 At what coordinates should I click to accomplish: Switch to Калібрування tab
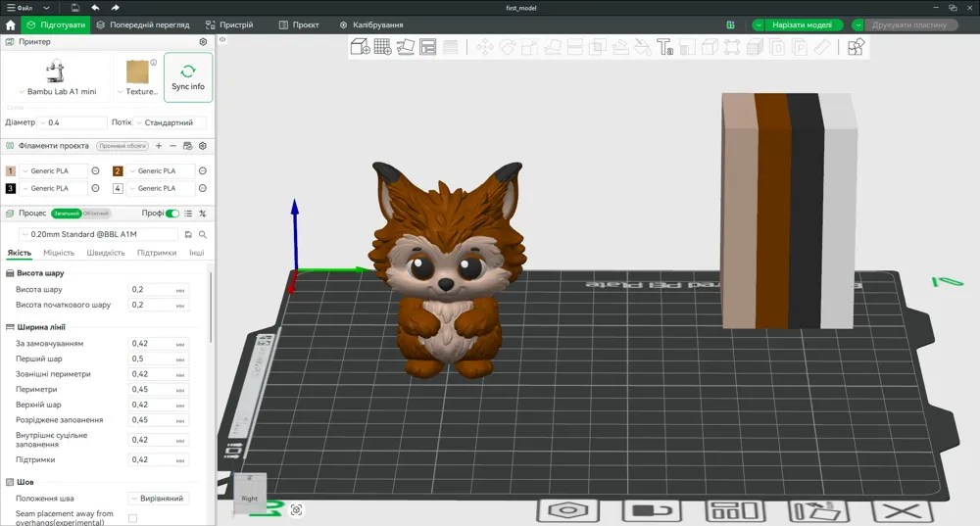pyautogui.click(x=371, y=25)
